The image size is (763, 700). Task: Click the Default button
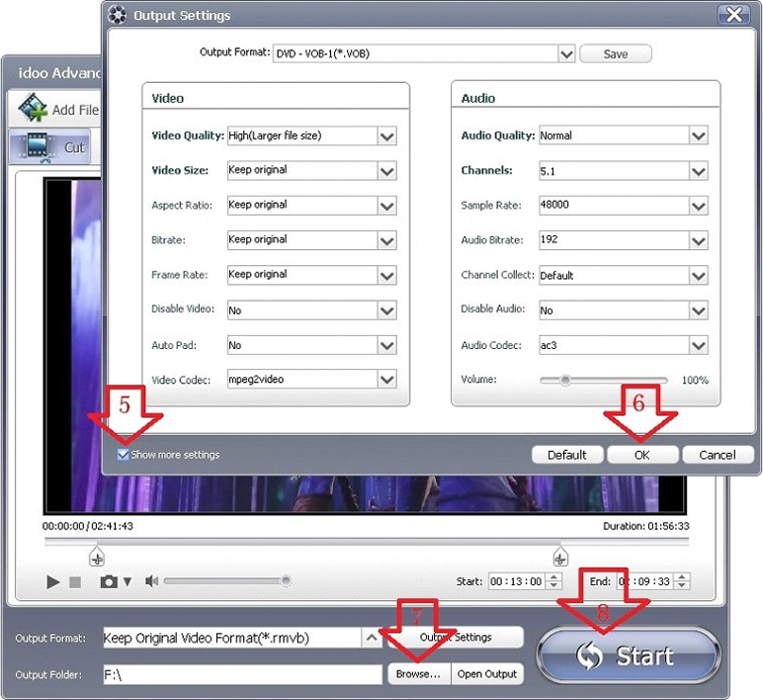click(566, 455)
